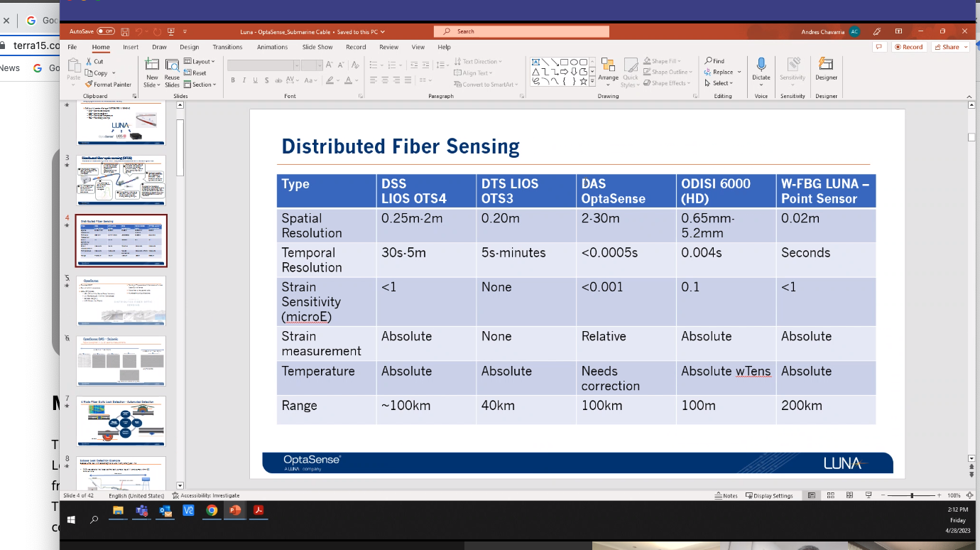The height and width of the screenshot is (550, 980).
Task: Select slide 5 thumbnail
Action: [121, 301]
